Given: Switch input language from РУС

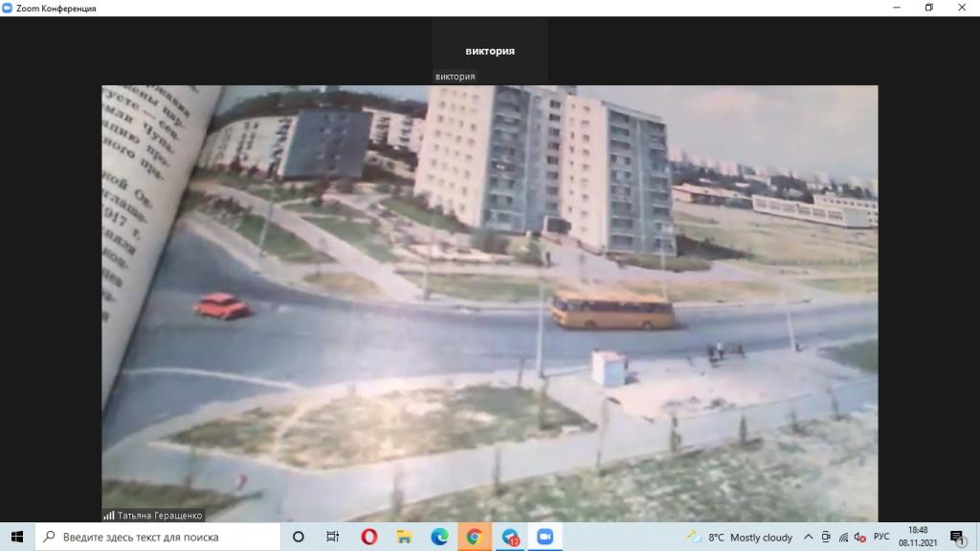Looking at the screenshot, I should (x=881, y=537).
